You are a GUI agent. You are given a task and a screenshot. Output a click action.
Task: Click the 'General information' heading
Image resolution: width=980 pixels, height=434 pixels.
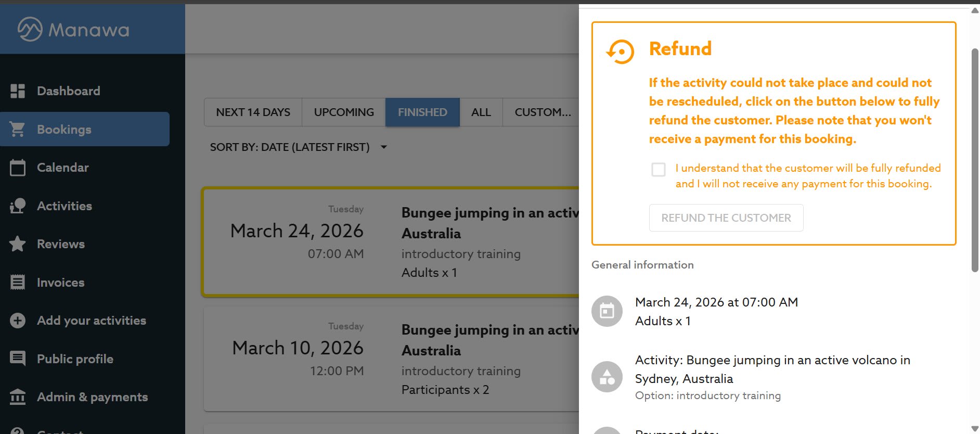click(x=642, y=265)
